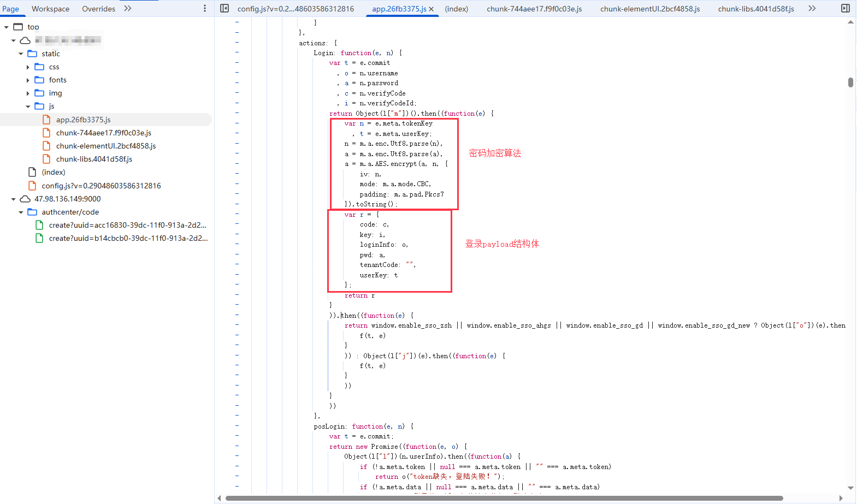857x504 pixels.
Task: Collapse the js folder
Action: point(28,106)
